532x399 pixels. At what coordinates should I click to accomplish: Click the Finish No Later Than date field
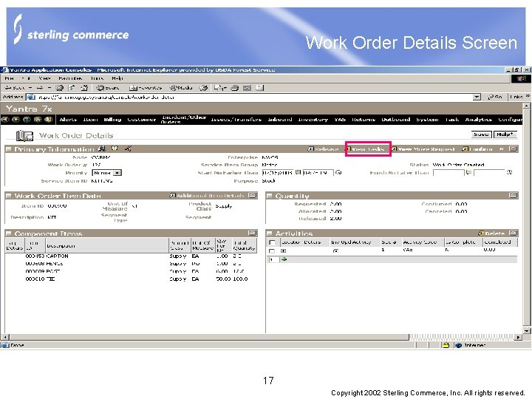(x=449, y=173)
